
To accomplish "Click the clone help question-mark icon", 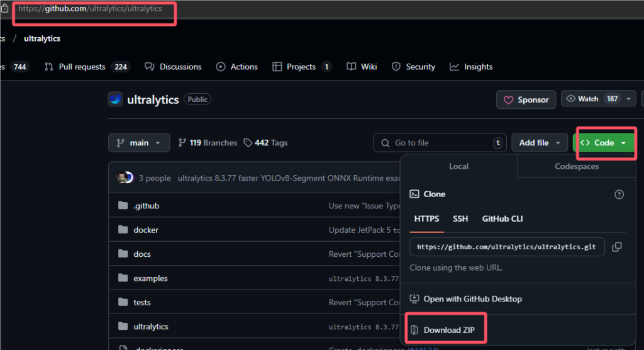I will (x=619, y=195).
